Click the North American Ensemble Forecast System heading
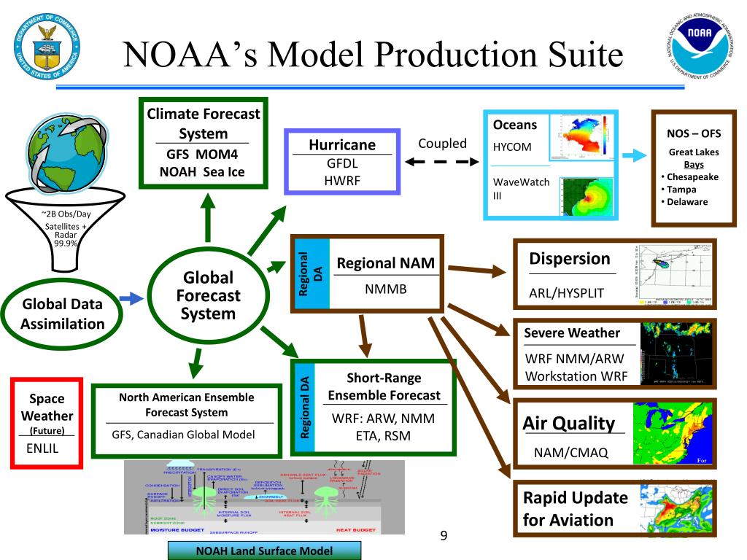Image resolution: width=747 pixels, height=560 pixels. [186, 405]
